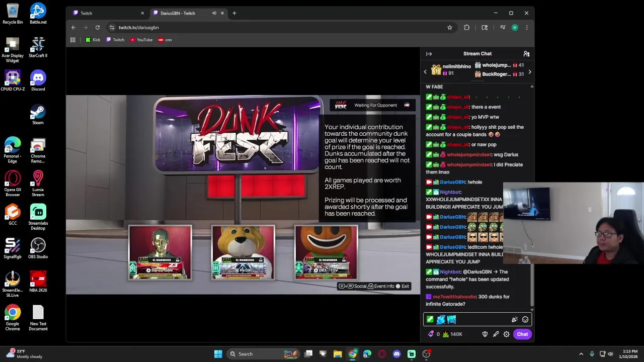Close the first Twitch tab
Screen dimensions: 644x362
pyautogui.click(x=142, y=13)
